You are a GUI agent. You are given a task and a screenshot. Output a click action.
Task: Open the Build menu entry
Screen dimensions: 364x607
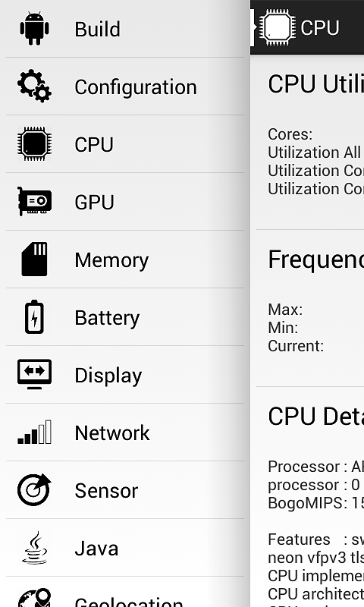(x=125, y=29)
